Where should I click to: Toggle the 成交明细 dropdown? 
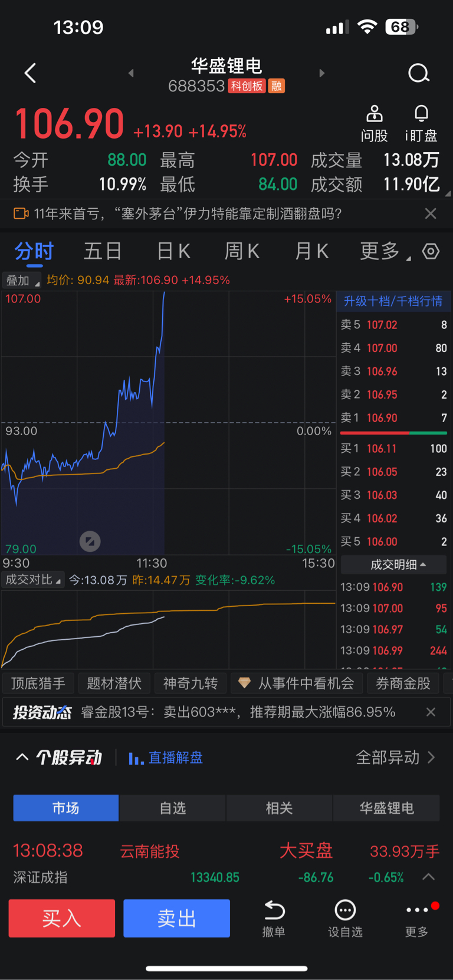pos(393,565)
